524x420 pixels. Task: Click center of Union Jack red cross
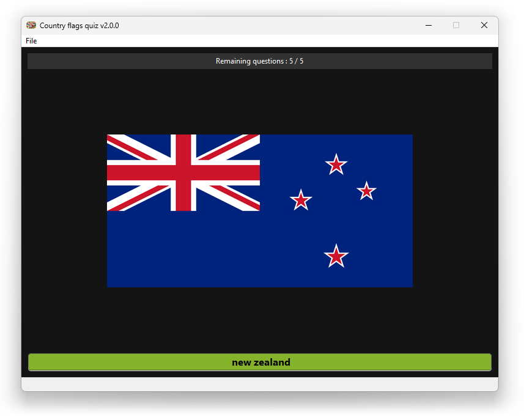tap(183, 172)
